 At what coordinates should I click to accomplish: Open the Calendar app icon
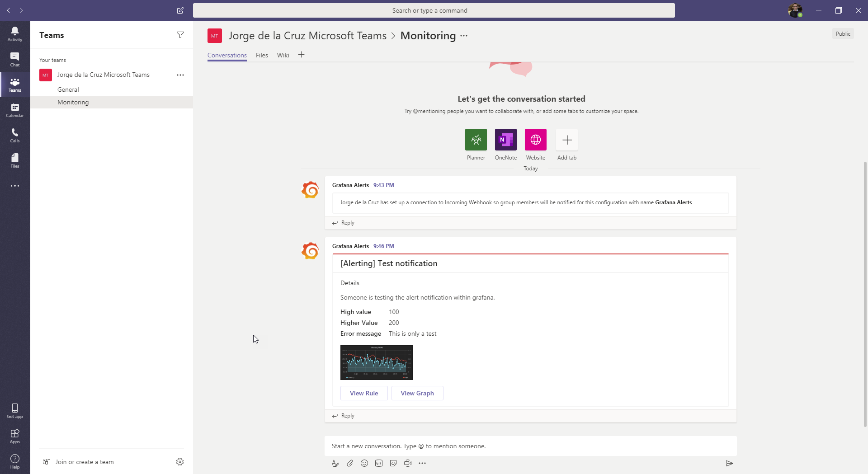(15, 110)
